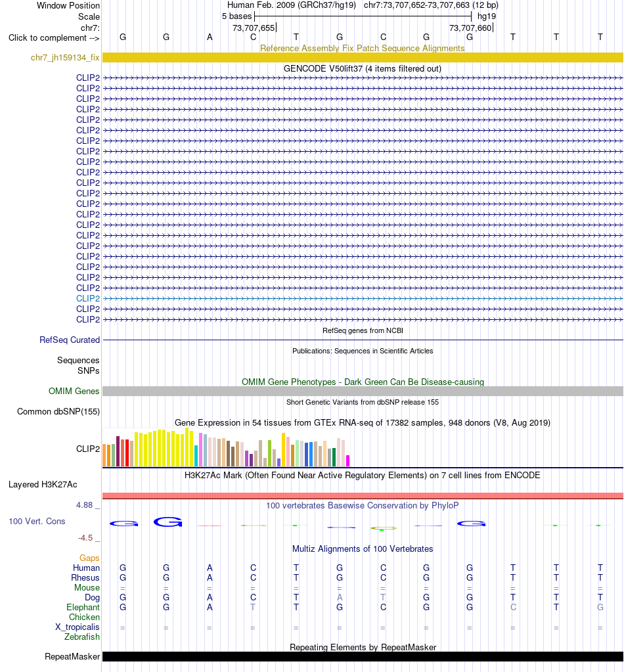Click the RefSeq Curated track label
This screenshot has height=672, width=624.
click(x=70, y=340)
